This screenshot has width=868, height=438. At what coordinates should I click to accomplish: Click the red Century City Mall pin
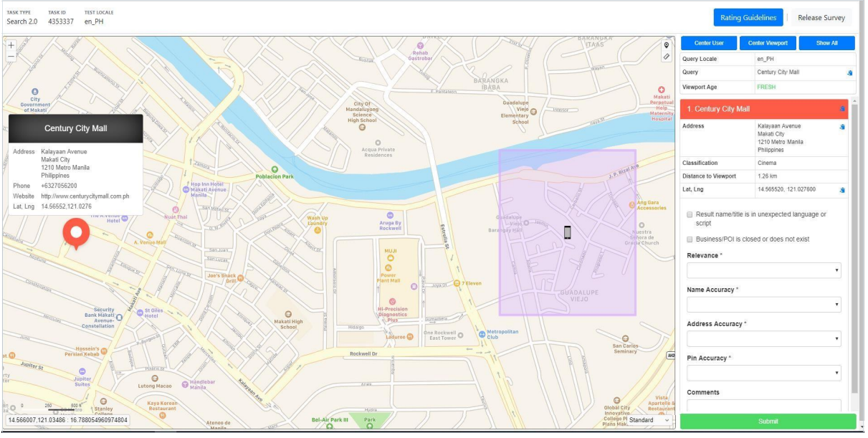(x=76, y=234)
